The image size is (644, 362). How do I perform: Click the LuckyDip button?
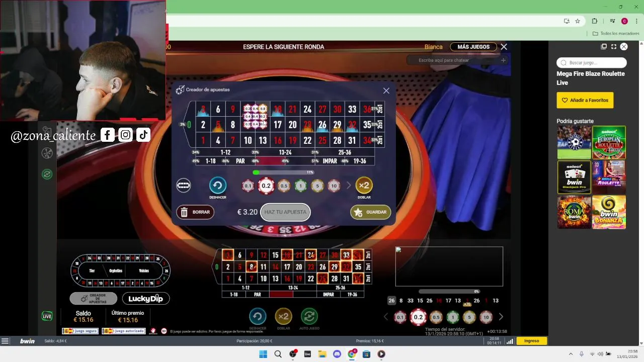146,299
